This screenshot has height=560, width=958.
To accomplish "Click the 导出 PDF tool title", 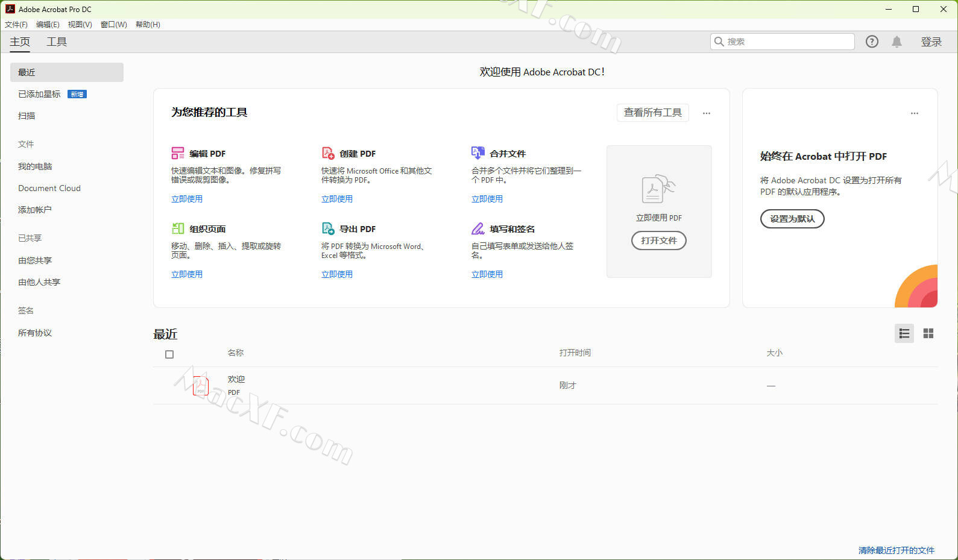I will click(358, 229).
